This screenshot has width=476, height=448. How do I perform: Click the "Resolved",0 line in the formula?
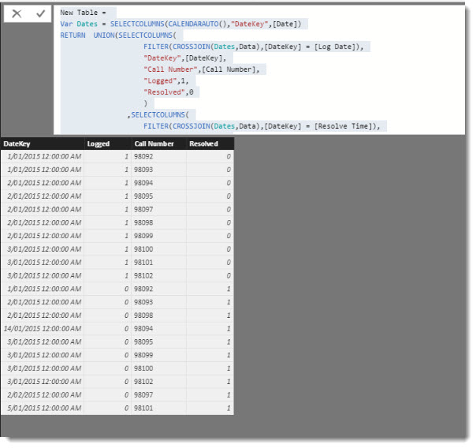coord(169,92)
